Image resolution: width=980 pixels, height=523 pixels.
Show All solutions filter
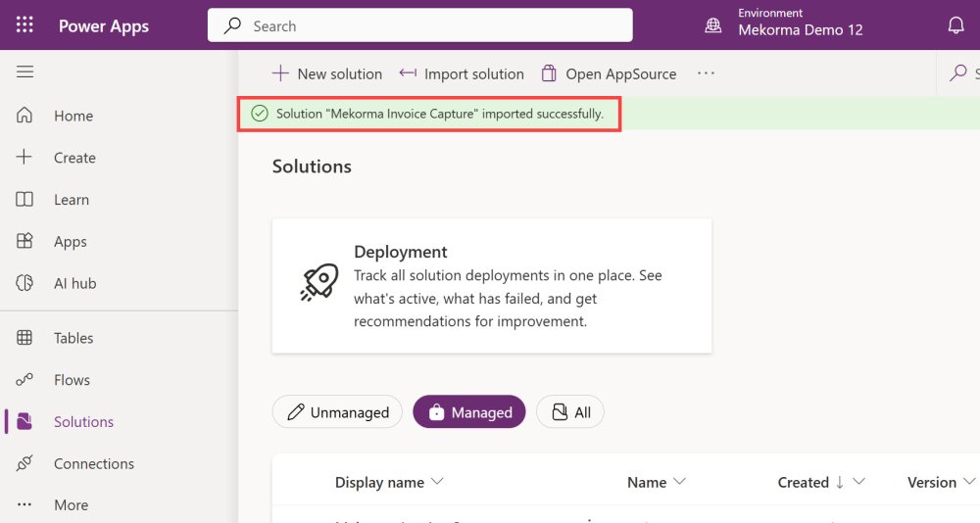coord(570,412)
